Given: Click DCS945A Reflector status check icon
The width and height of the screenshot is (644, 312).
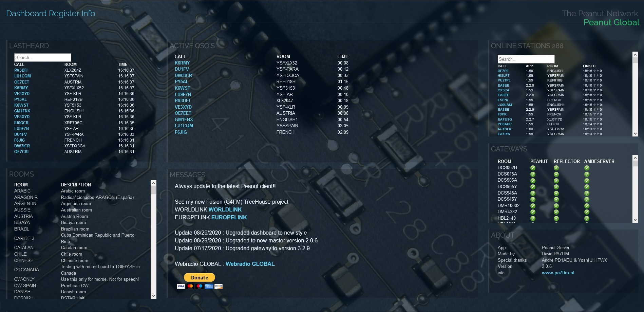Looking at the screenshot, I should coord(556,193).
